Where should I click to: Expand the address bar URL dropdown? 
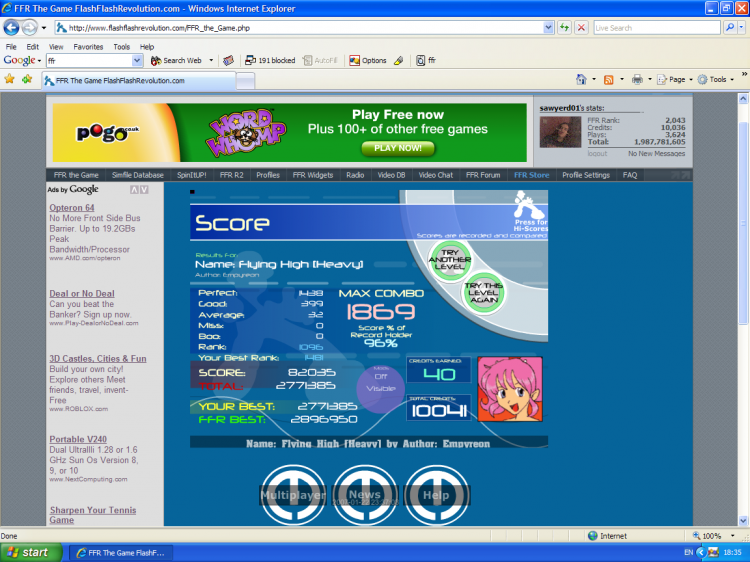point(548,28)
